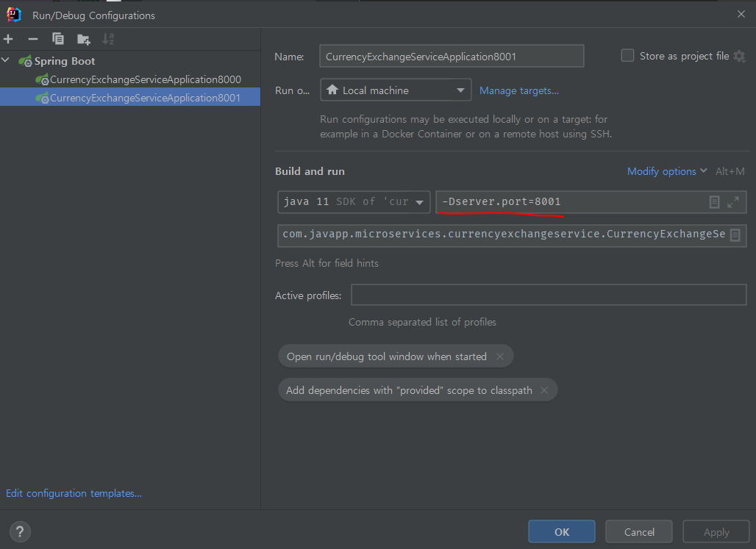756x549 pixels.
Task: Click the 'Run/Debug Configurations' window title
Action: (x=93, y=15)
